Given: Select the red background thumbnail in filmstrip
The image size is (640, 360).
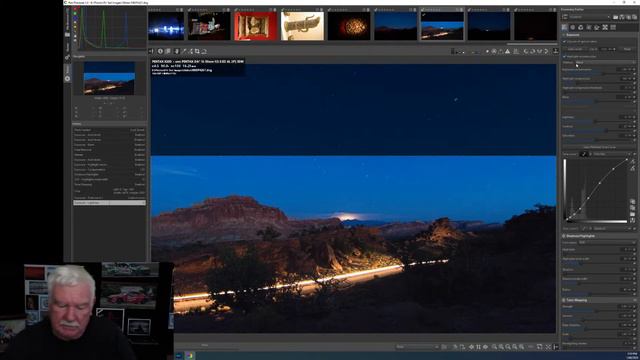Looking at the screenshot, I should coord(256,26).
